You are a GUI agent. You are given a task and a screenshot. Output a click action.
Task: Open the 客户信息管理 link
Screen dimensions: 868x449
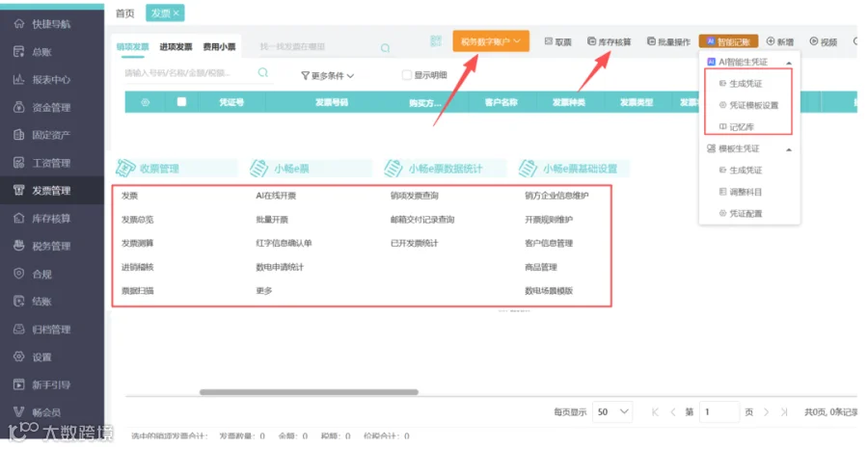point(549,244)
